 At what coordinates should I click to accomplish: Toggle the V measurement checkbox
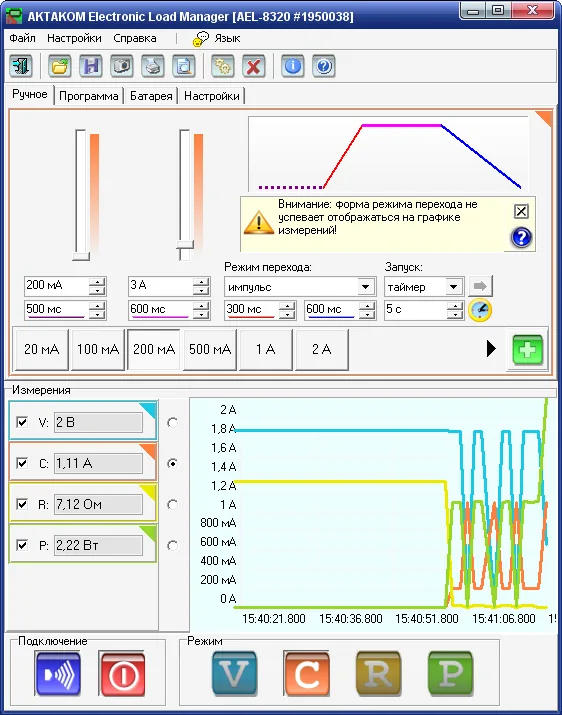pos(22,422)
